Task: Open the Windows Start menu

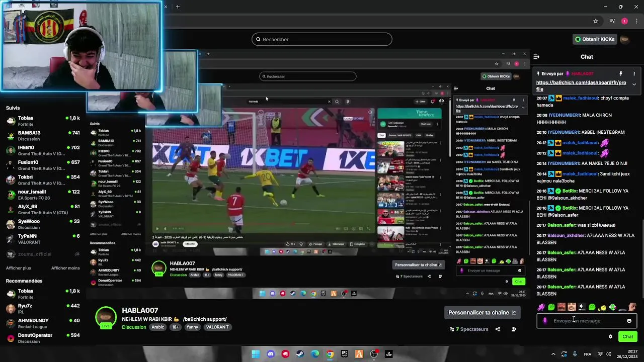Action: [x=256, y=354]
